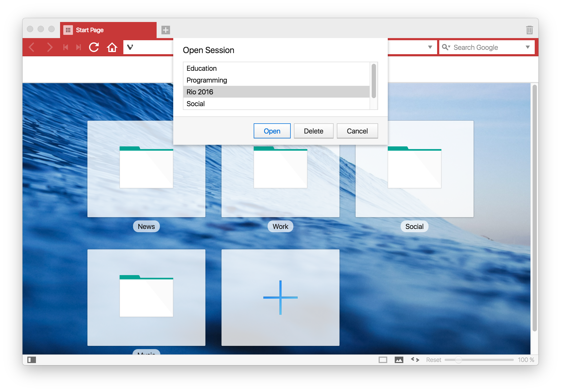Screen dimensions: 561x392
Task: Open a new tab with plus icon
Action: pyautogui.click(x=166, y=30)
